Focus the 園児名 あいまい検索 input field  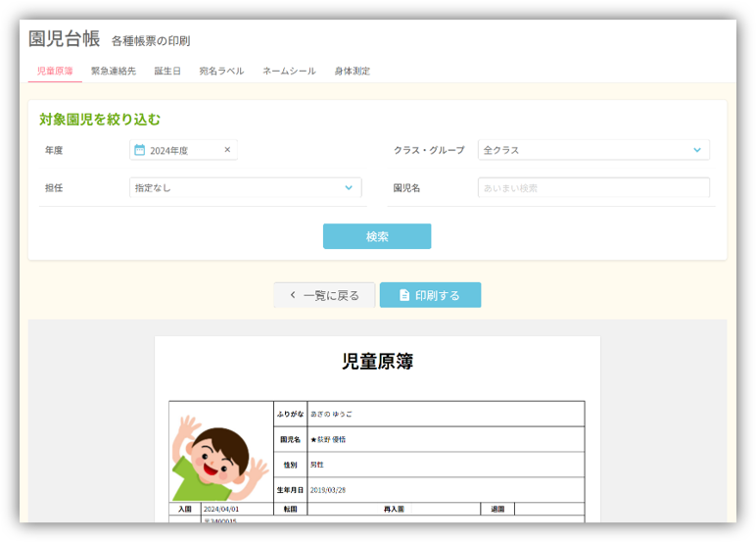coord(593,188)
